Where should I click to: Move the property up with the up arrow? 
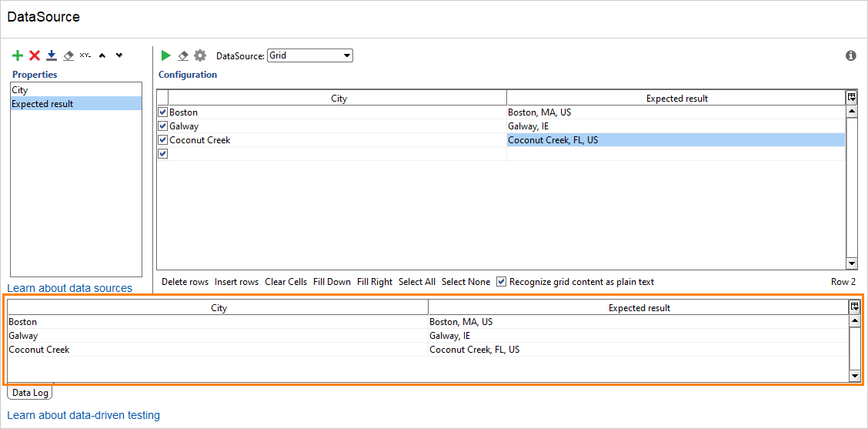(x=102, y=55)
